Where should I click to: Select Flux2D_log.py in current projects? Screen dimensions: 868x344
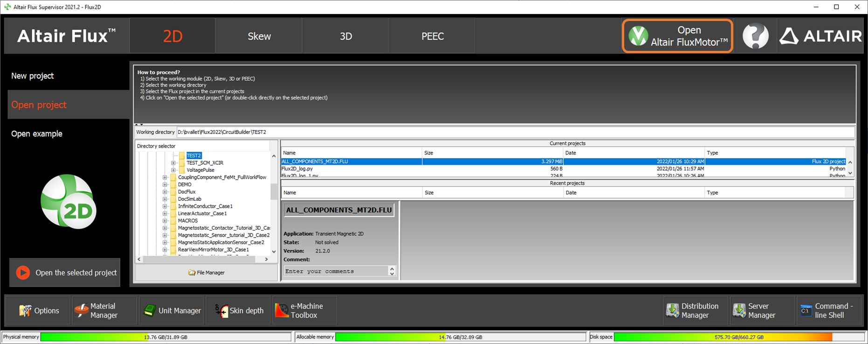tap(297, 169)
